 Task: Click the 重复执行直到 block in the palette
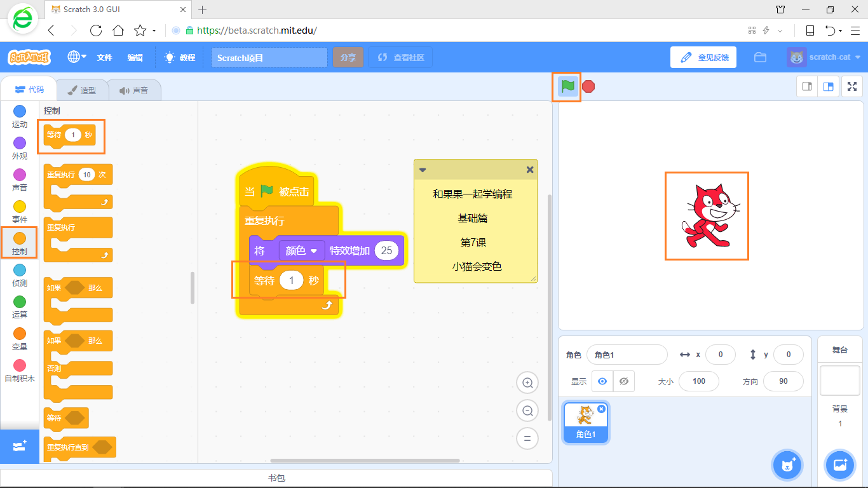click(x=79, y=447)
